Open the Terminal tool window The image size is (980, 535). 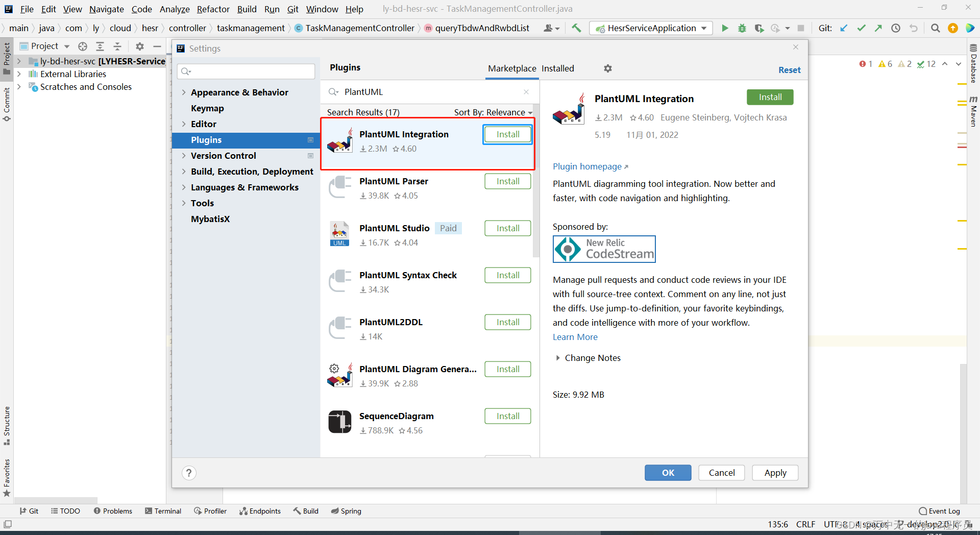click(163, 511)
